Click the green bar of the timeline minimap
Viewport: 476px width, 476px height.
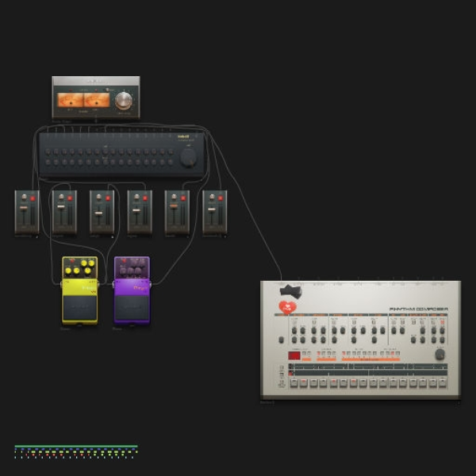point(76,446)
